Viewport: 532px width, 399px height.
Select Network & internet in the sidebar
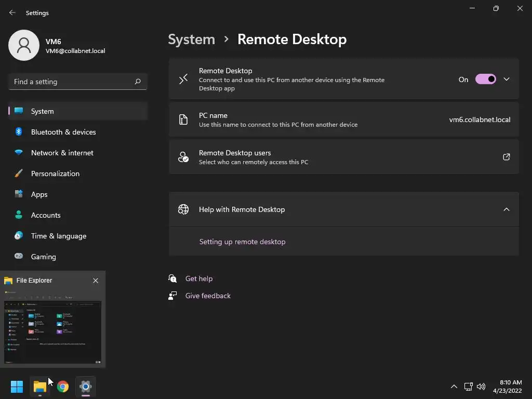click(x=62, y=153)
